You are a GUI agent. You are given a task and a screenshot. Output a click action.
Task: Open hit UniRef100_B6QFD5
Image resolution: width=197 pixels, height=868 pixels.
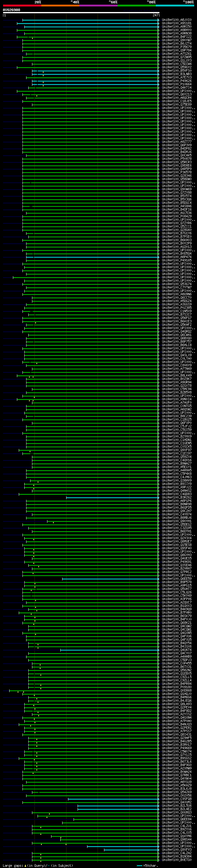tap(177, 507)
